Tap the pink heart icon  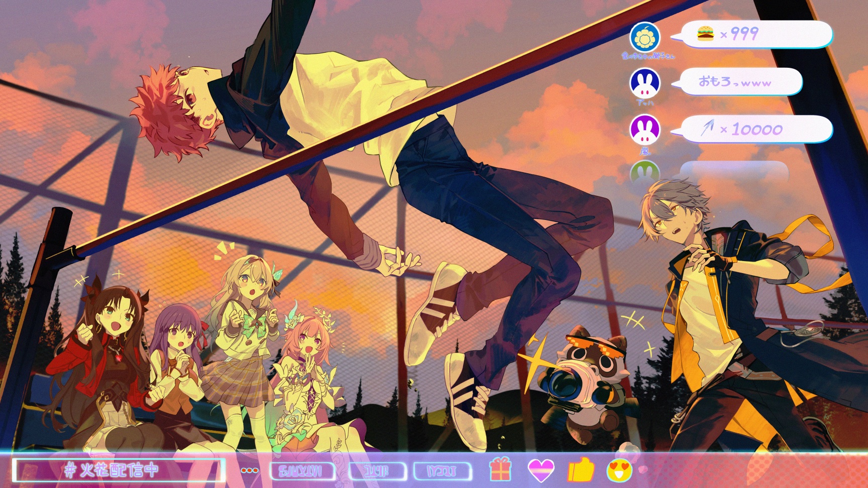point(541,470)
